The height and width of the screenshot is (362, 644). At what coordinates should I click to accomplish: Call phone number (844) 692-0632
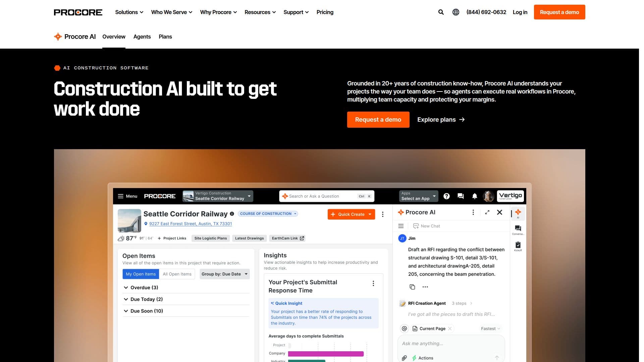(x=486, y=12)
